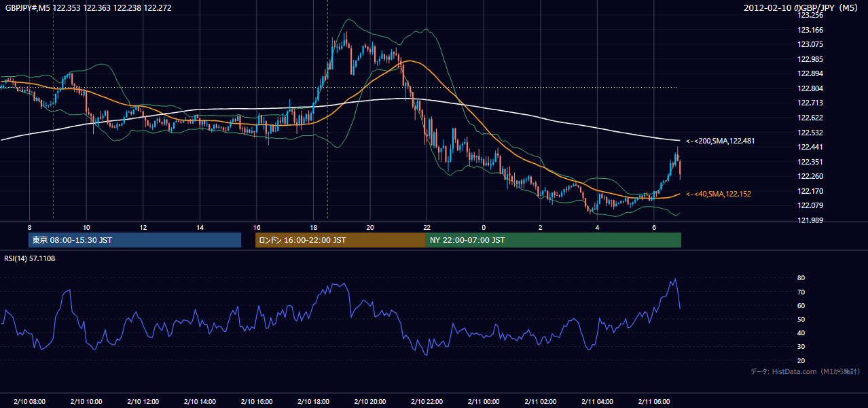The image size is (868, 408).
Task: Click the 2/10 18:00 time axis label
Action: [313, 402]
